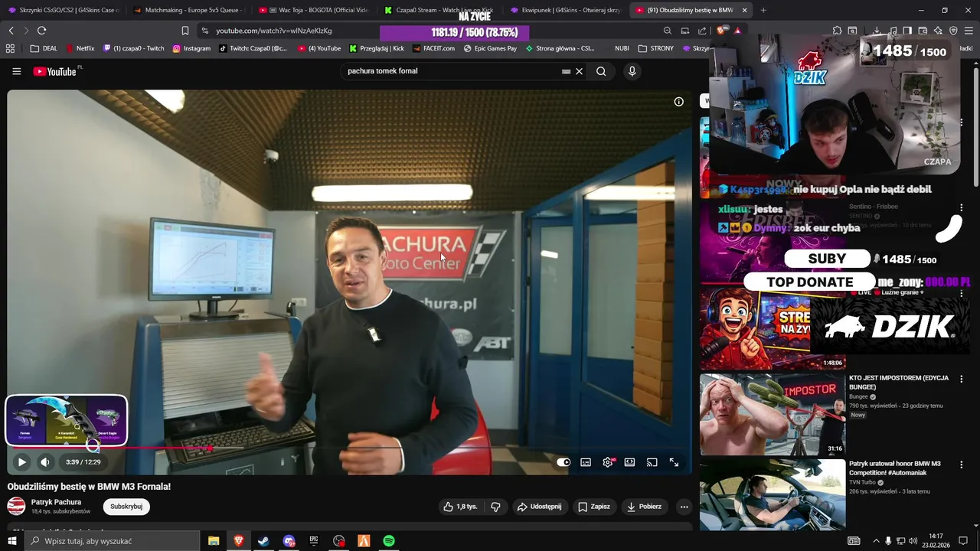Seek on the red video progress bar
980x551 pixels.
point(350,448)
